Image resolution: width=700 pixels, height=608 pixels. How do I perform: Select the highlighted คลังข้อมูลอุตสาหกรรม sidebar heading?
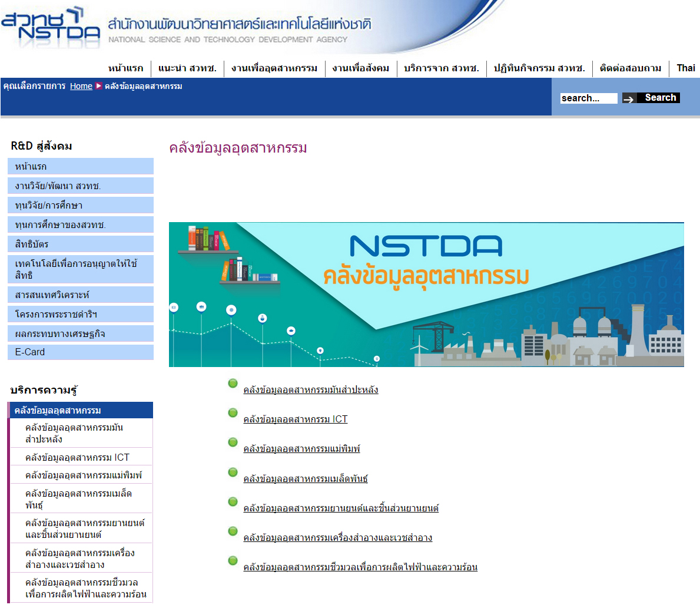tap(81, 410)
